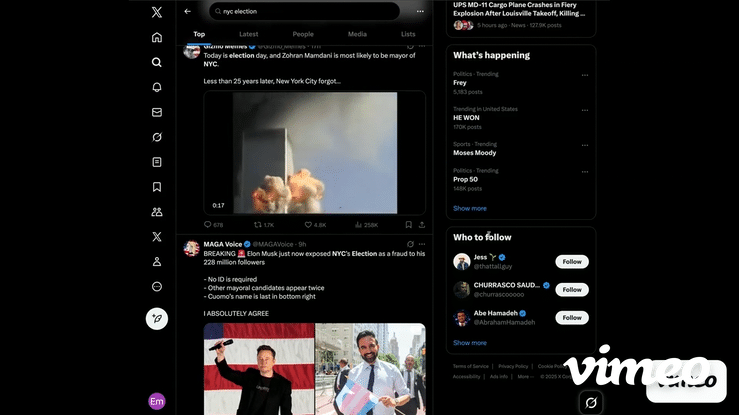This screenshot has width=739, height=415.
Task: Open Notifications bell in sidebar
Action: pyautogui.click(x=157, y=87)
